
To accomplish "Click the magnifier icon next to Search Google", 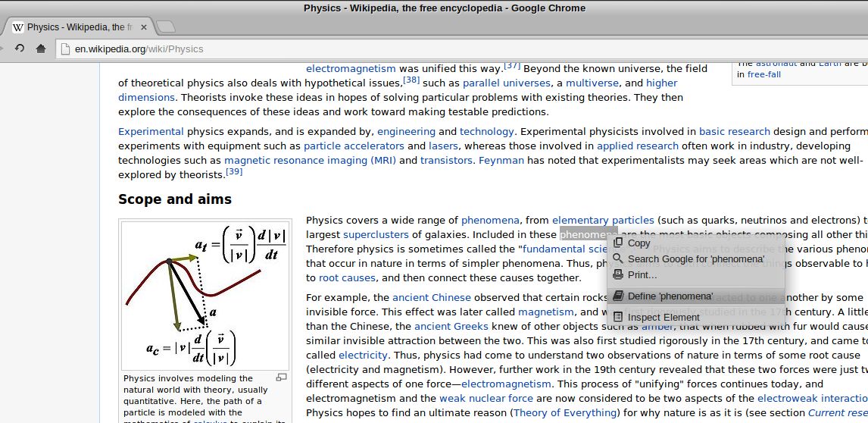I will (618, 258).
